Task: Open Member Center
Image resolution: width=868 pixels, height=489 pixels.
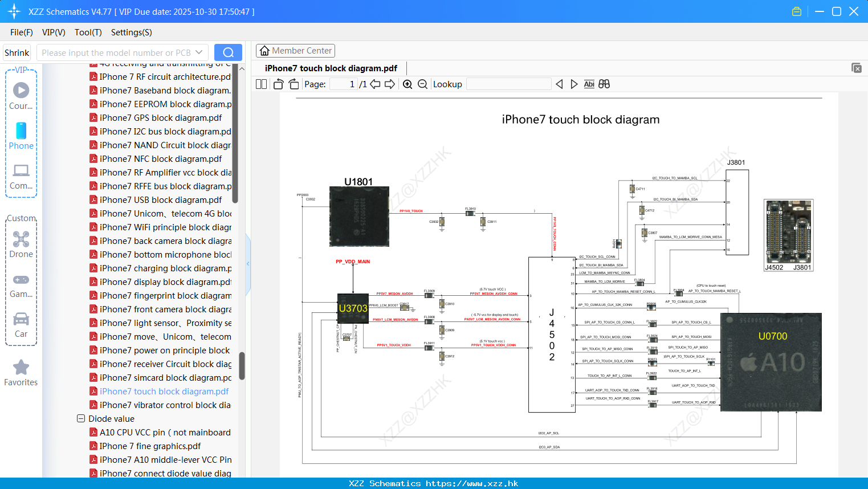Action: (295, 51)
